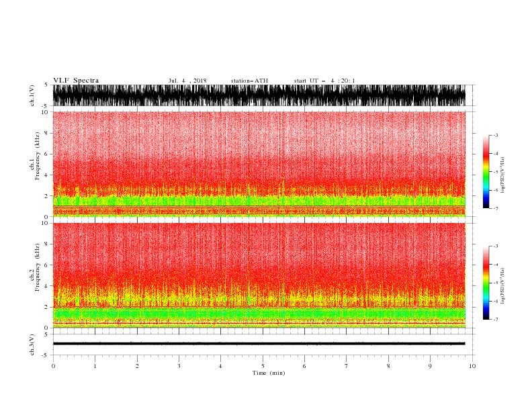Click the "station=ATH" header label
The image size is (532, 411).
coord(249,81)
